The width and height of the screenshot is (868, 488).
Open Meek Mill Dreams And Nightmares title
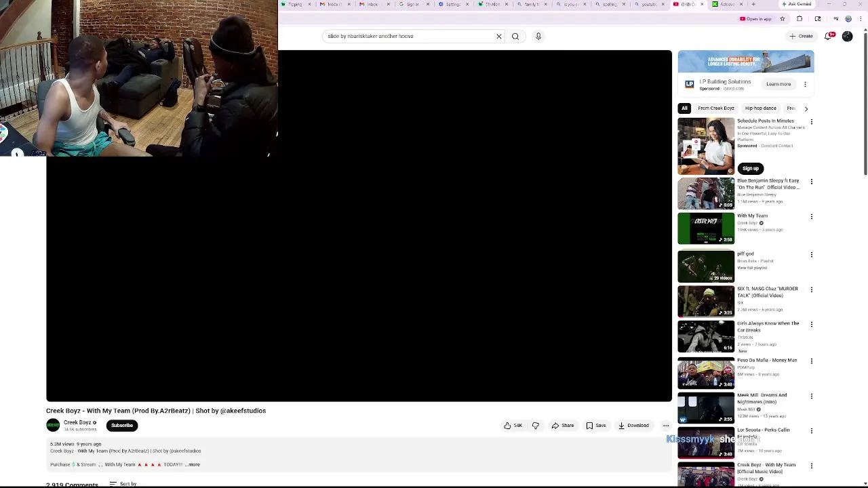[762, 399]
